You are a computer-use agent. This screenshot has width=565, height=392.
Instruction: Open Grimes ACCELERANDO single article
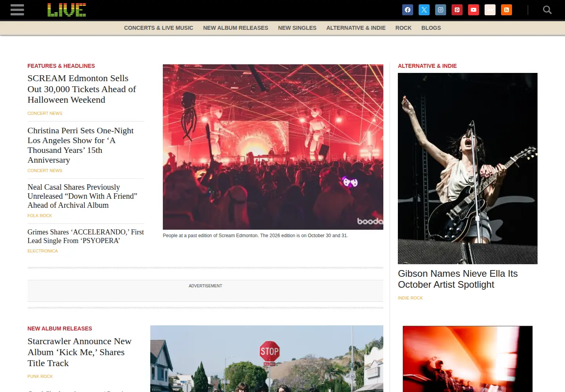point(86,236)
